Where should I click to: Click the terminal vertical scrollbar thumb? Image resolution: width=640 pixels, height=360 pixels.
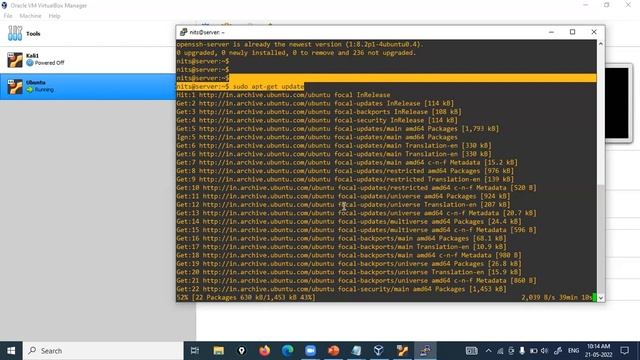pyautogui.click(x=601, y=239)
